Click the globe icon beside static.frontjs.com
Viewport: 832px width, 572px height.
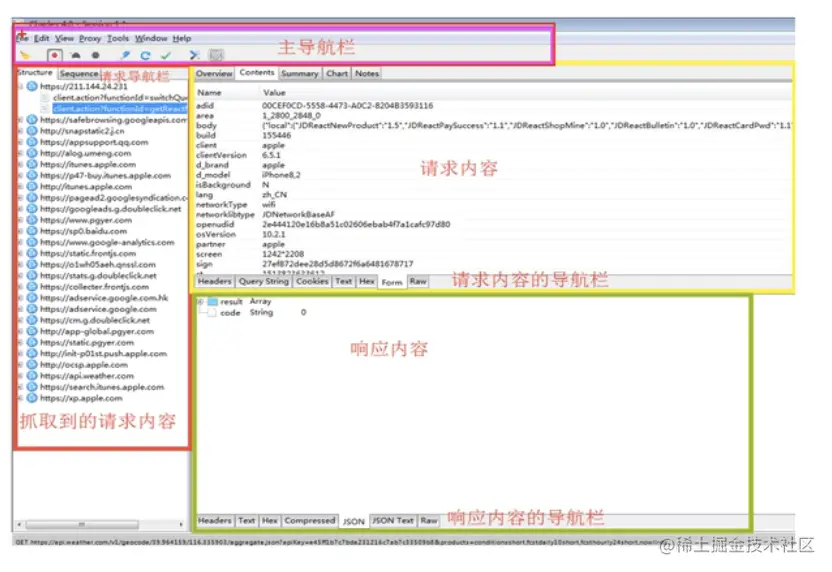[32, 253]
